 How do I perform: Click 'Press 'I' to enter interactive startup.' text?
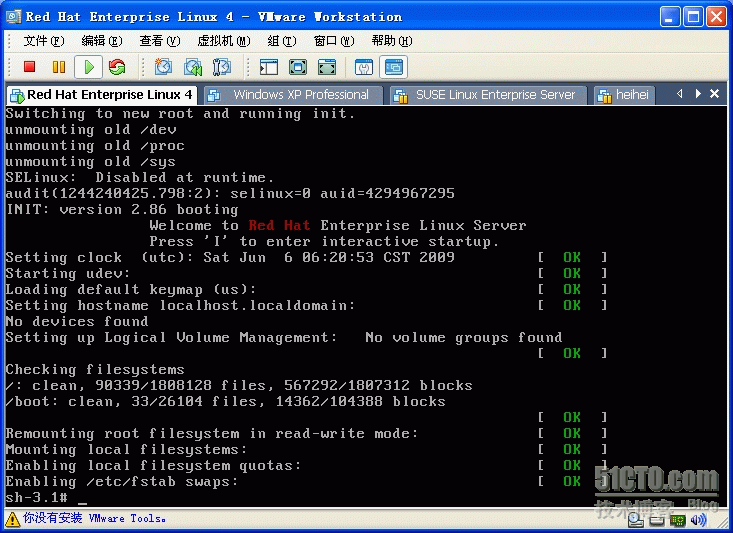pos(324,242)
